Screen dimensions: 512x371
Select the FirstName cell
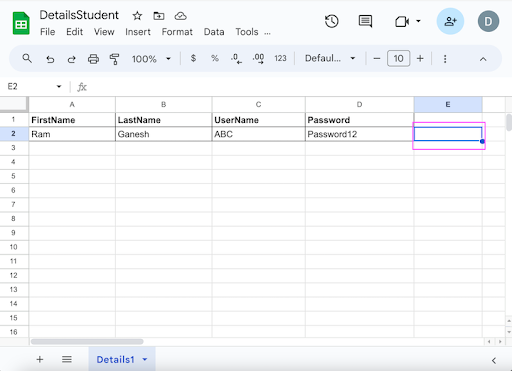72,120
